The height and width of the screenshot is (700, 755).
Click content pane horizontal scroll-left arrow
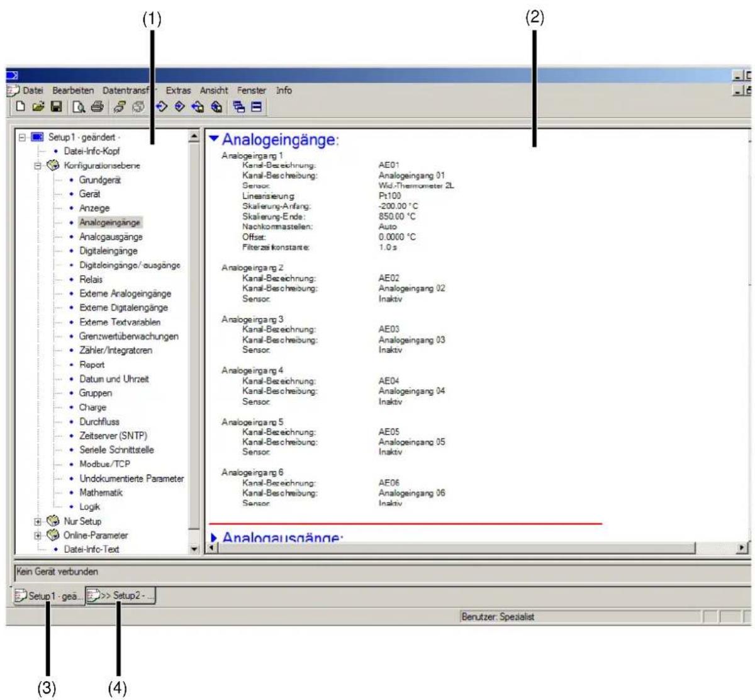click(x=212, y=548)
